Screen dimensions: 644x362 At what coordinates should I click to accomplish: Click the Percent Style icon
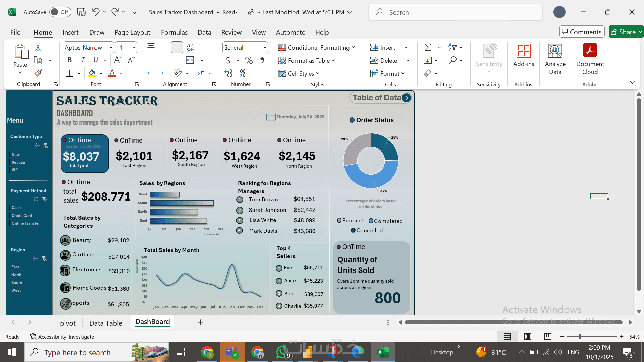pos(249,60)
